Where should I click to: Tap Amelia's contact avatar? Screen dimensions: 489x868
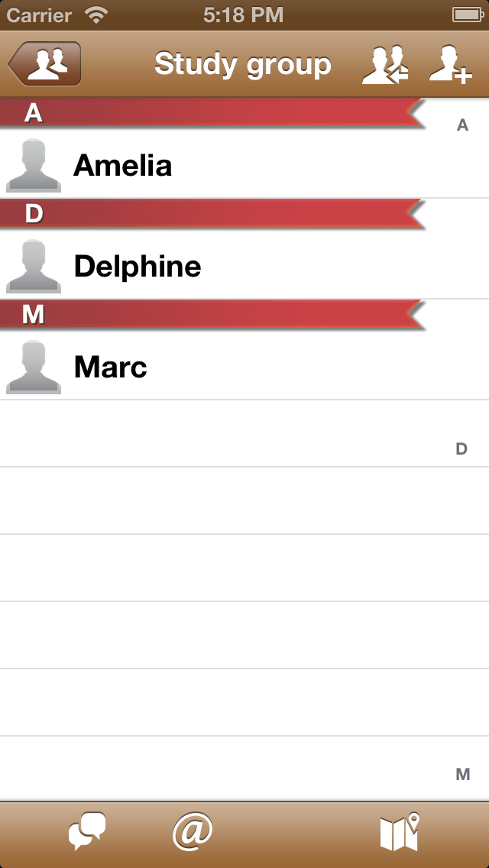(34, 165)
